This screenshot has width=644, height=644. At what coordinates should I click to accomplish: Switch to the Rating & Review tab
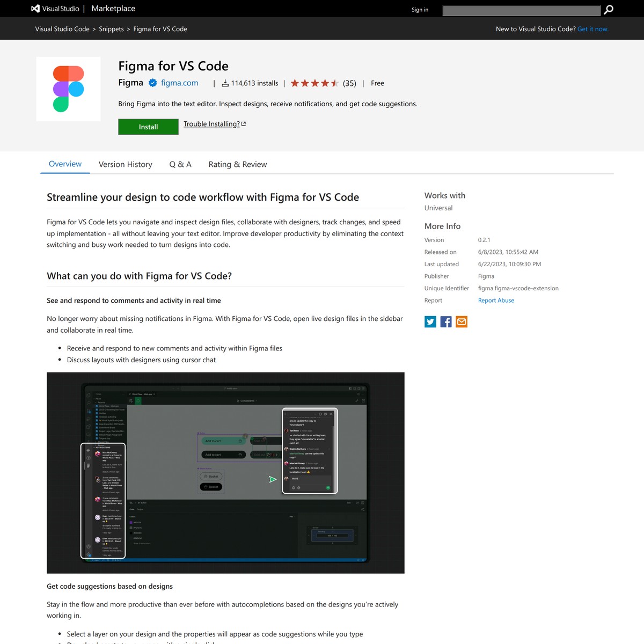pyautogui.click(x=238, y=164)
